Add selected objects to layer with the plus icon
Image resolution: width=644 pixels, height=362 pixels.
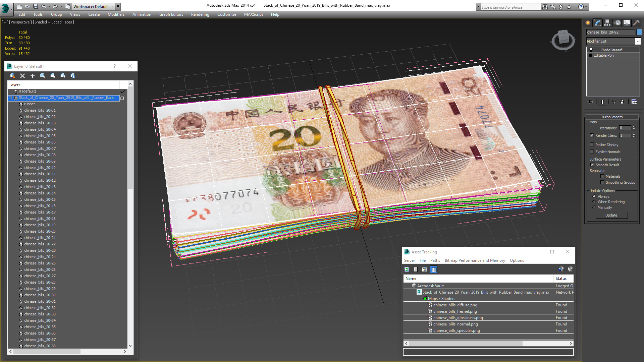(33, 76)
